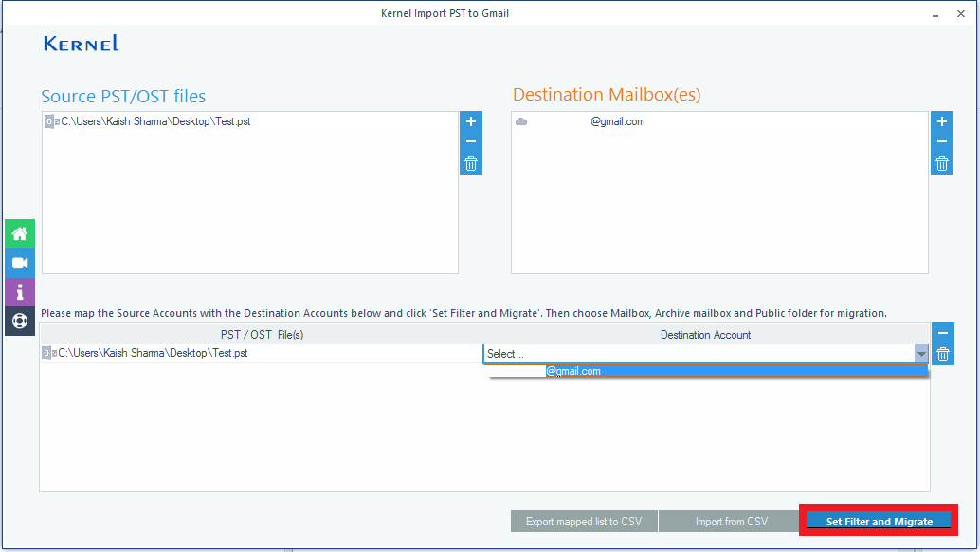Click PST / OST File(s) column header
Viewport: 980px width, 552px height.
[262, 335]
